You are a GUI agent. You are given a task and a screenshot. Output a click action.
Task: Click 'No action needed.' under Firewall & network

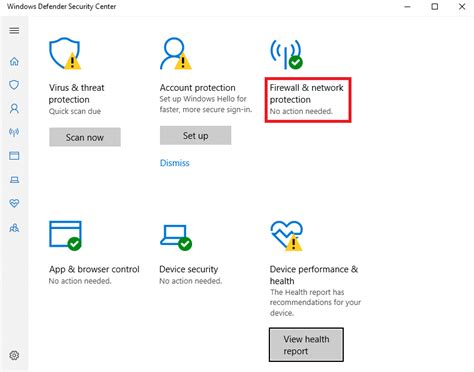click(x=301, y=111)
